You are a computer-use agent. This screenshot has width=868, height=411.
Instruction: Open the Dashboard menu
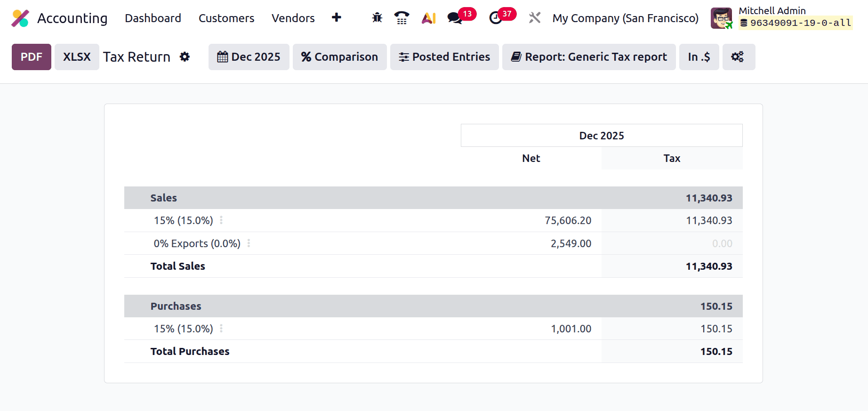tap(153, 18)
